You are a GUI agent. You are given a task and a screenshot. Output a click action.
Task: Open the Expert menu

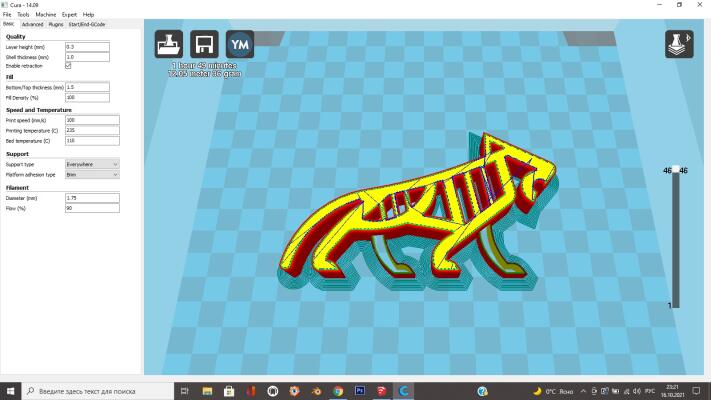69,15
